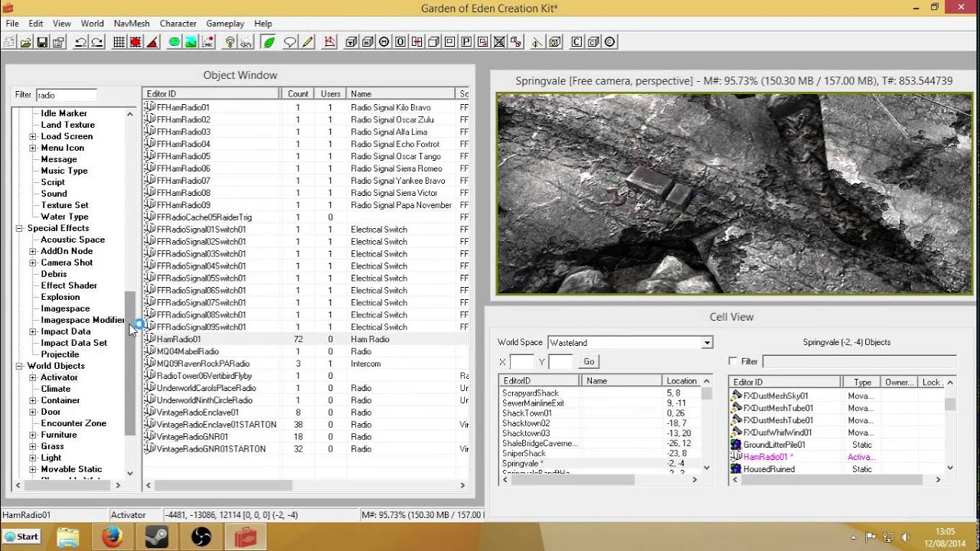Toggle the green leaf grass icon
Viewport: 980px width, 551px height.
pyautogui.click(x=268, y=42)
